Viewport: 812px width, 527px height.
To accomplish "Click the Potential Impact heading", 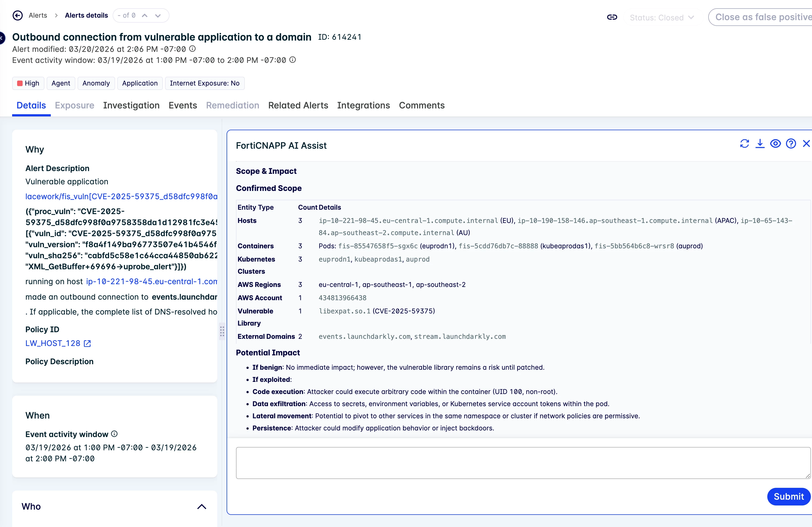I will pyautogui.click(x=268, y=353).
